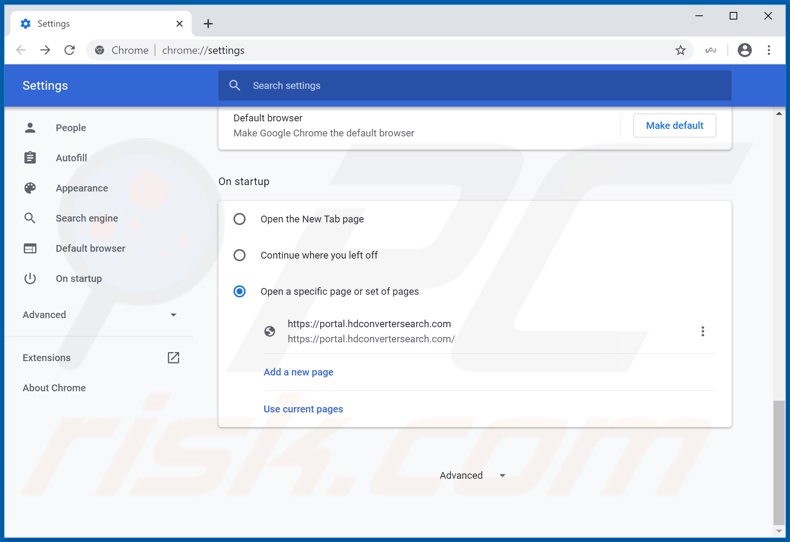Click 'Make Google Chrome the default browser' text

click(x=323, y=133)
